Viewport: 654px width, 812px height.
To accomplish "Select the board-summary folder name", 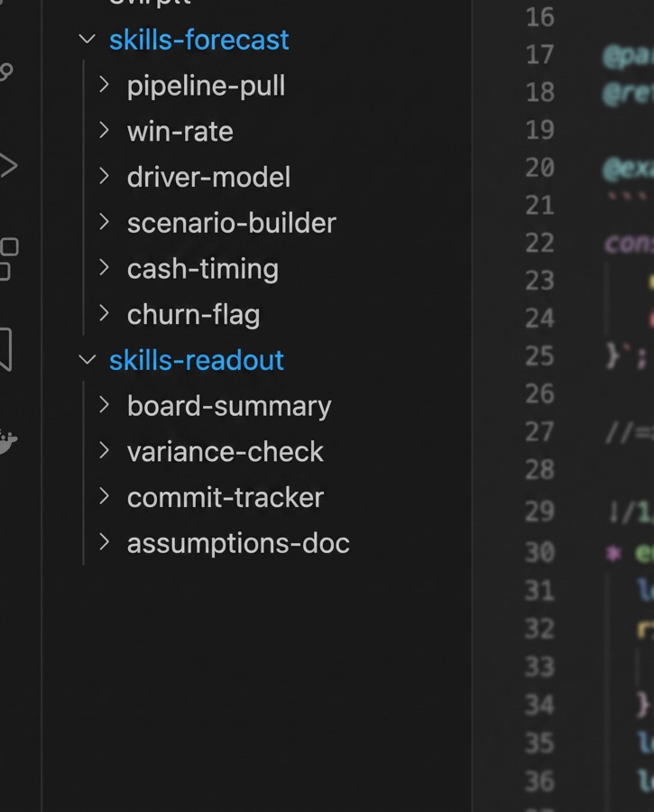I will pyautogui.click(x=229, y=406).
